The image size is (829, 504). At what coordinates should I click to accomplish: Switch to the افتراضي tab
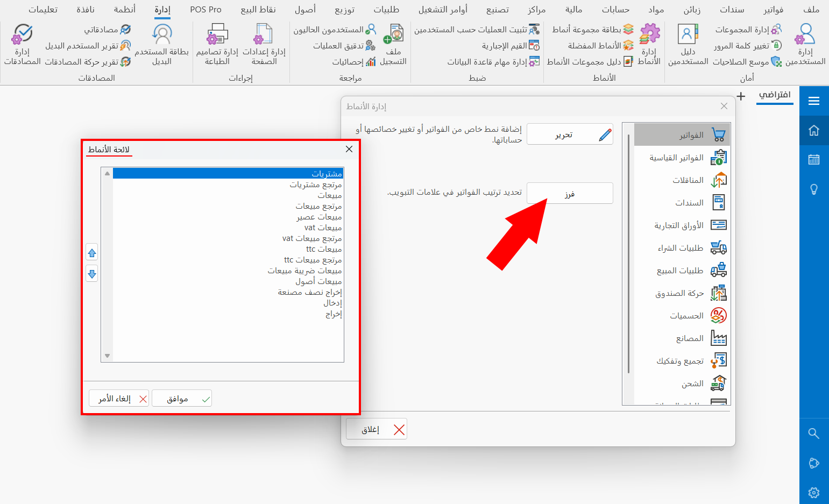[x=775, y=95]
